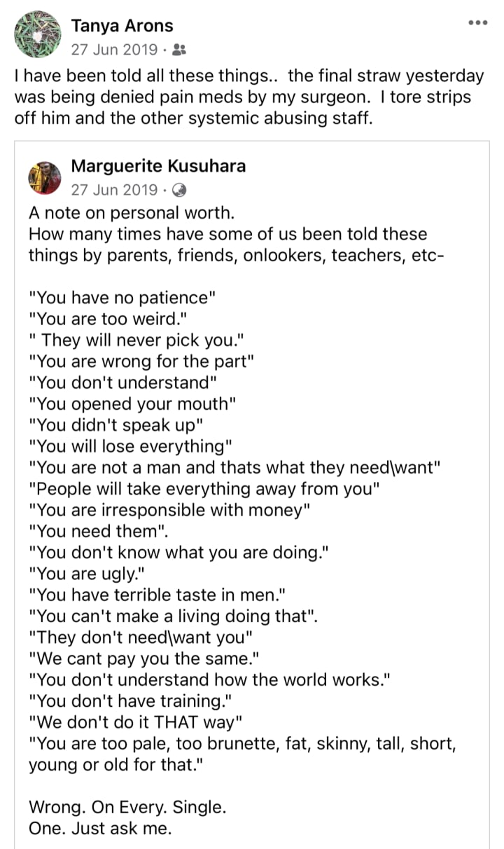Viewport: 504px width, 849px height.
Task: Click the line "You are ugly."
Action: point(87,574)
